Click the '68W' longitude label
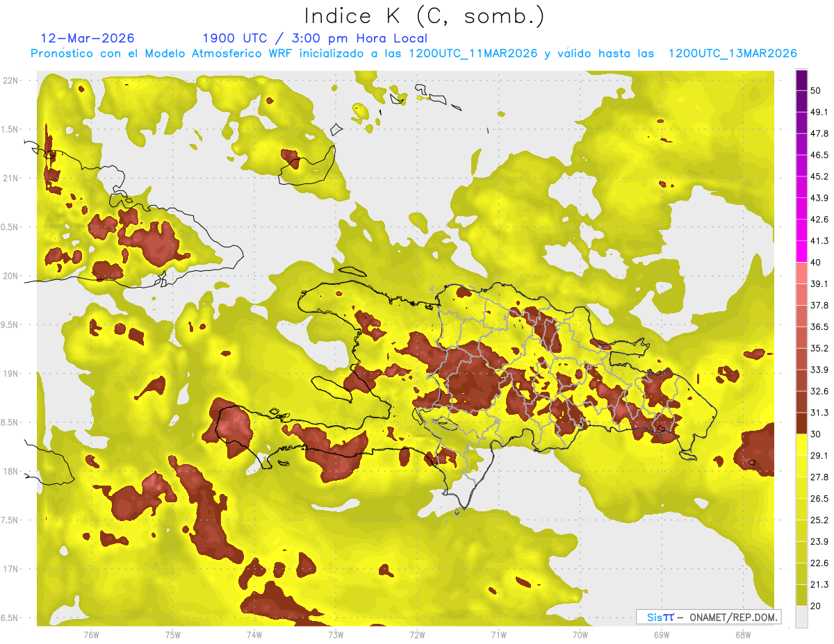The height and width of the screenshot is (644, 834). pyautogui.click(x=743, y=635)
